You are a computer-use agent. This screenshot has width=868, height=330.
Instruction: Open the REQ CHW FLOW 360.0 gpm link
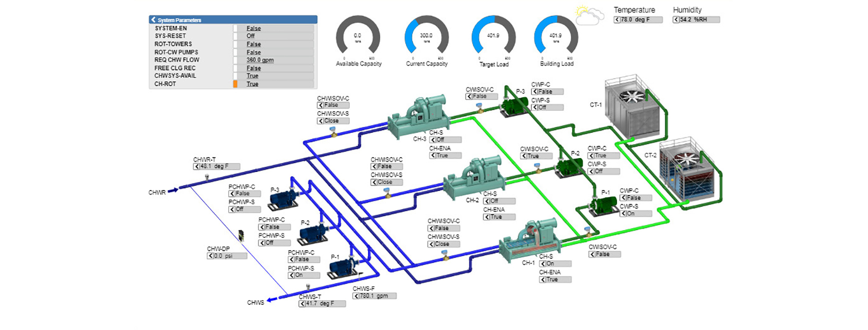click(260, 60)
